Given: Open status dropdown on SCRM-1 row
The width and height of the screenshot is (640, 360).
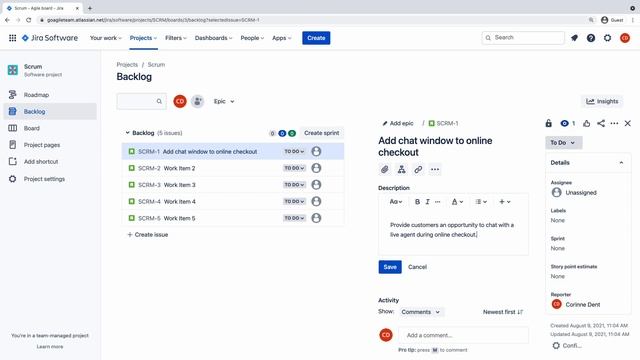Looking at the screenshot, I should coord(294,151).
